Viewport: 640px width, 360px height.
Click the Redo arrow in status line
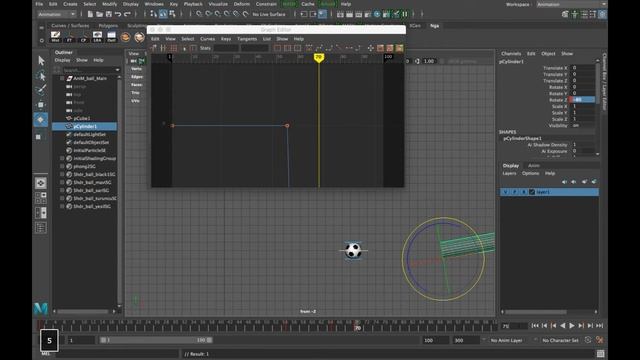(x=127, y=14)
